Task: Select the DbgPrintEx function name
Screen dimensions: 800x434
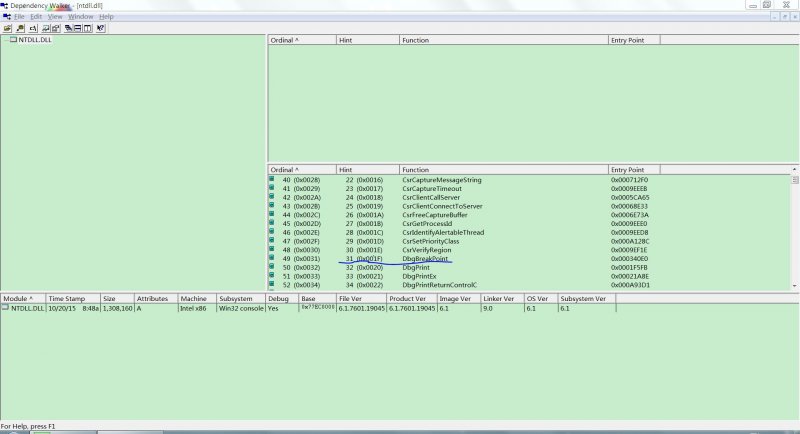Action: click(419, 276)
